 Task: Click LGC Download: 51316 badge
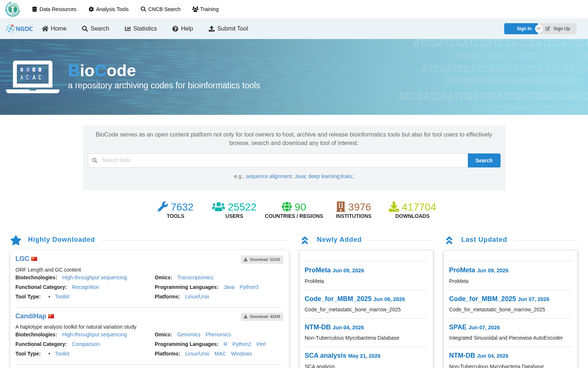click(x=262, y=260)
